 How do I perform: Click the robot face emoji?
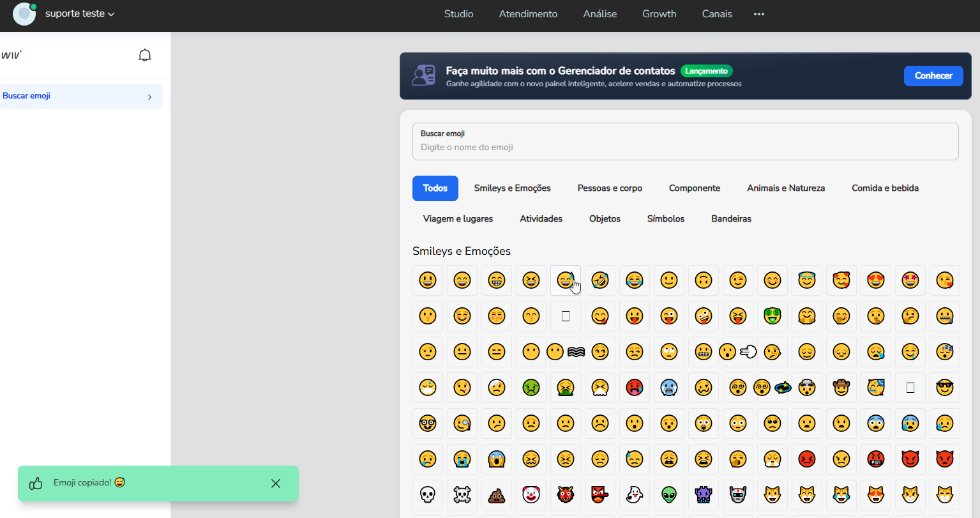coord(738,495)
